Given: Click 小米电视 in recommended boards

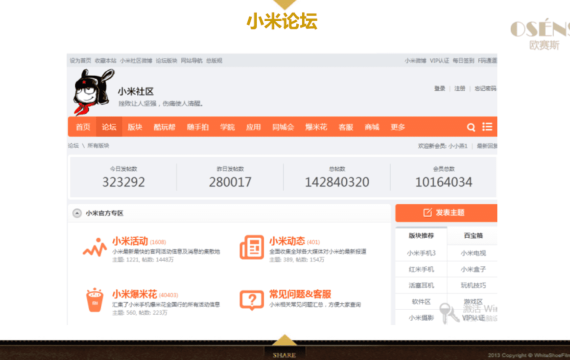Looking at the screenshot, I should tap(473, 253).
